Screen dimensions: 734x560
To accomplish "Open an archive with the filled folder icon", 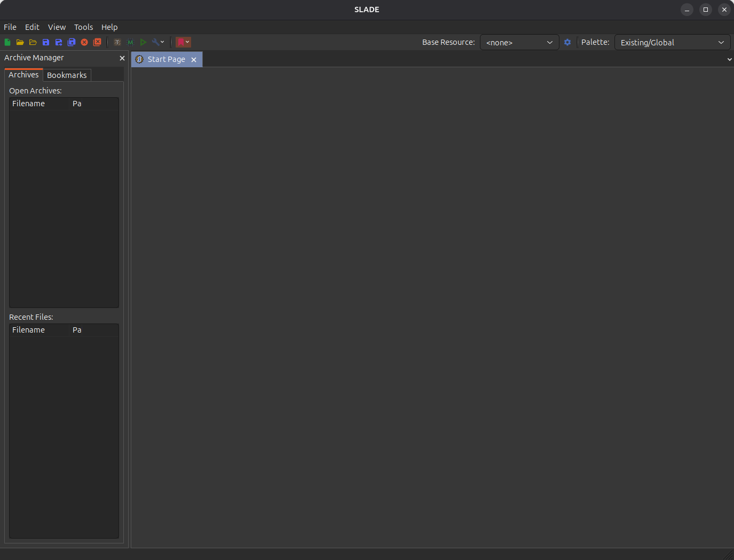I will click(x=20, y=42).
